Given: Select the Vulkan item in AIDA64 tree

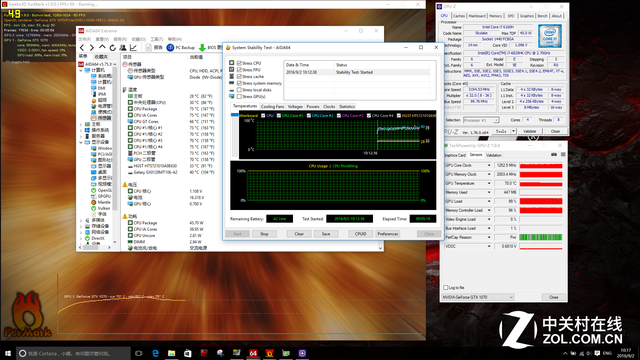Looking at the screenshot, I should pyautogui.click(x=101, y=208).
